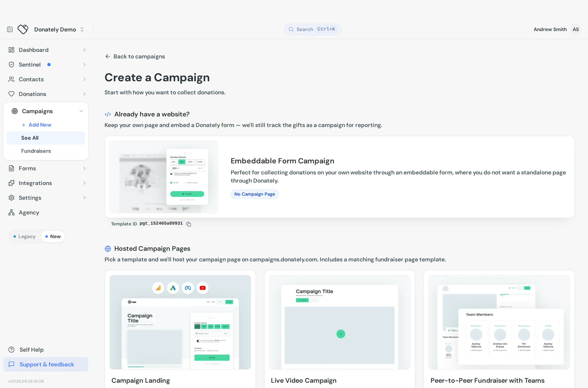Click the Hosted Campaign Pages globe icon
This screenshot has width=588, height=388.
(x=108, y=249)
